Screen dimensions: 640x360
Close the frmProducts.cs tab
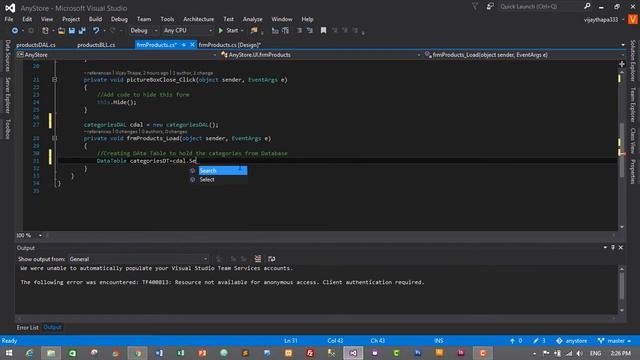coord(192,45)
